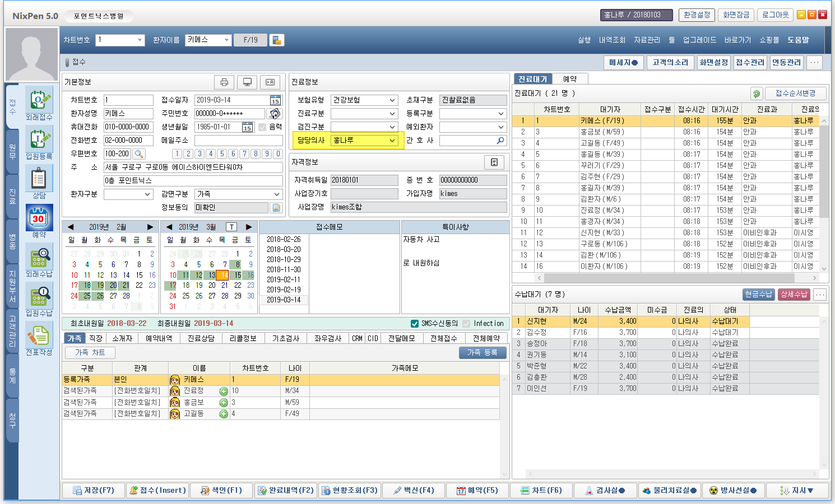
Task: Click the 저장(F7) button
Action: coord(93,491)
